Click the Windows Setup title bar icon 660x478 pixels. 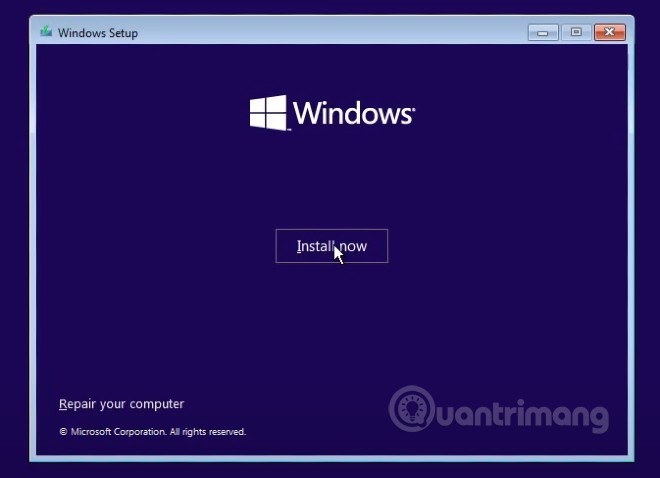[x=46, y=32]
